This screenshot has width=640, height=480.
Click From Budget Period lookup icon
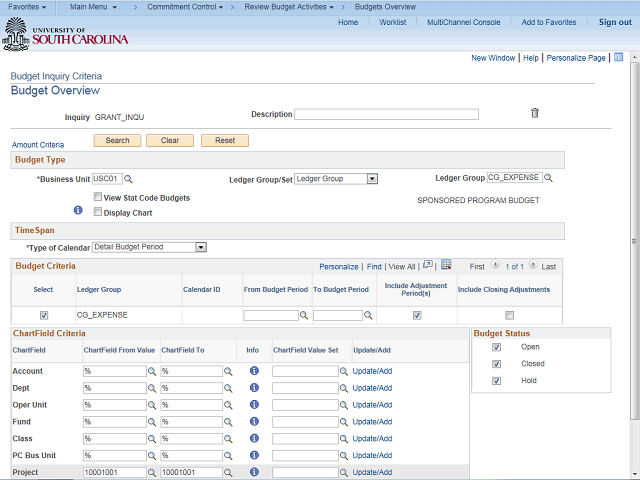point(305,315)
